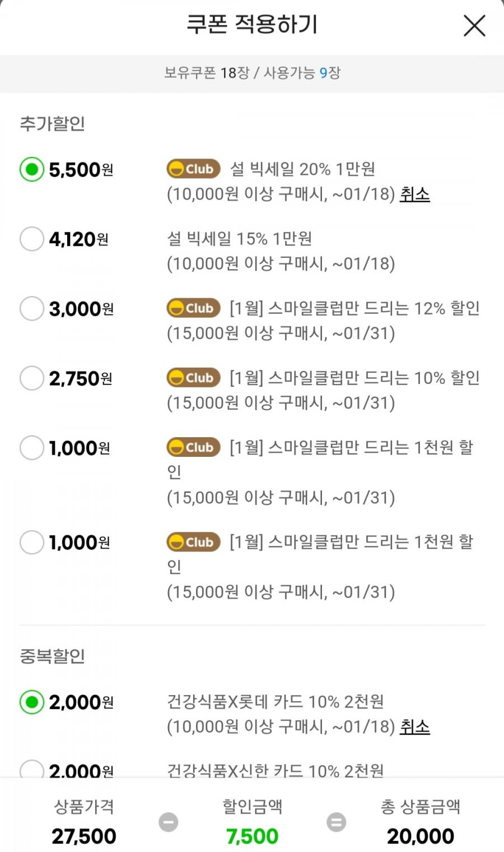Select the 4,120원 coupon radio button
The height and width of the screenshot is (852, 504).
point(32,239)
